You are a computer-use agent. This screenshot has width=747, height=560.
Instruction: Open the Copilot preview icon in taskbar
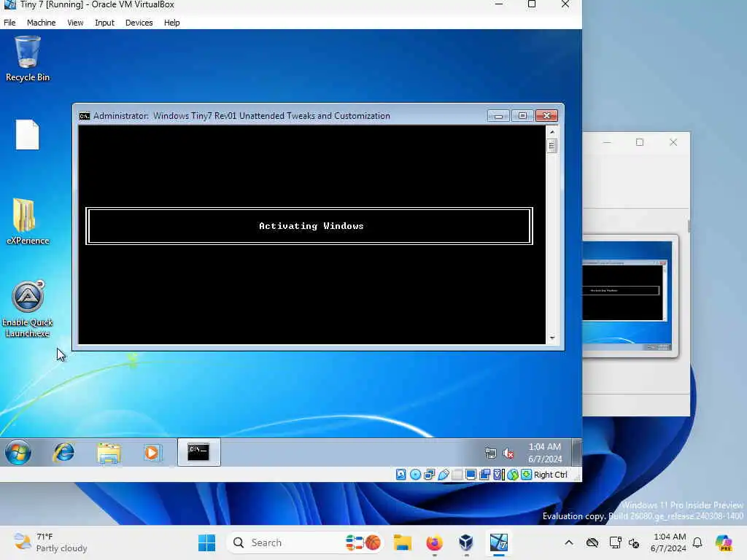(724, 542)
